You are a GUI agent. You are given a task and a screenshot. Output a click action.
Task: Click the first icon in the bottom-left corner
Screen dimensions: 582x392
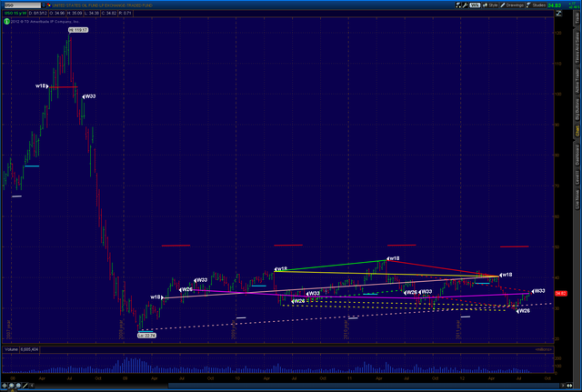(x=5, y=387)
